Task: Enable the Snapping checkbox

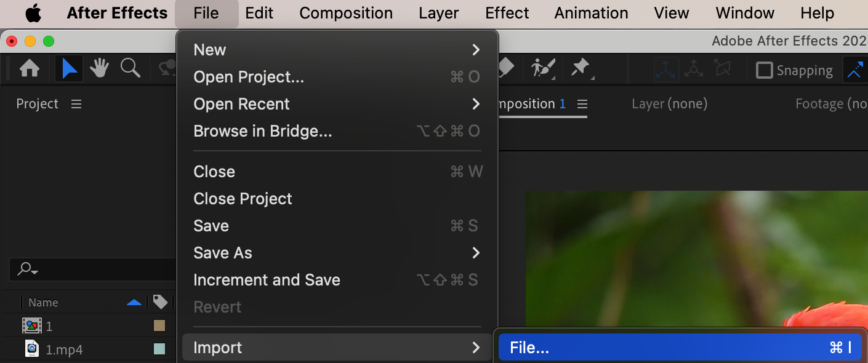Action: [x=764, y=70]
